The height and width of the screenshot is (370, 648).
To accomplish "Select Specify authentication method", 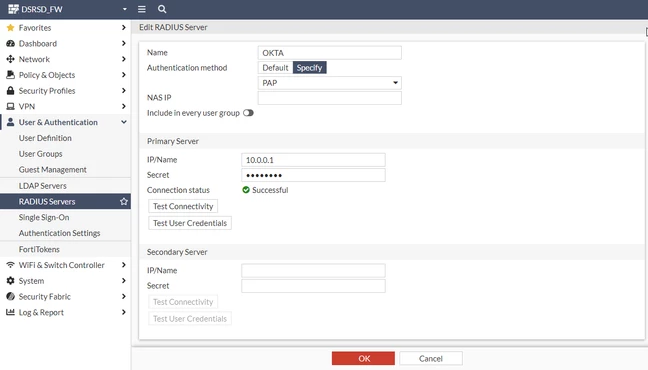I will tap(309, 68).
